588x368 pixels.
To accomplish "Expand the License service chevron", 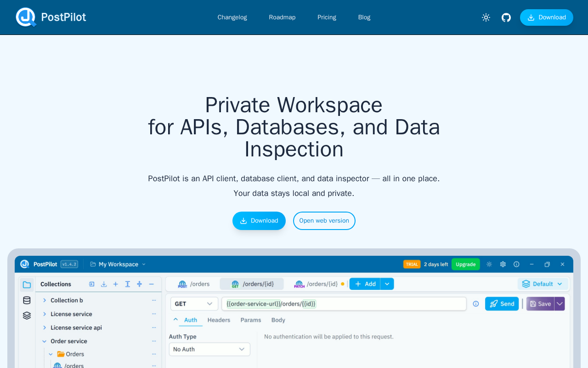I will pyautogui.click(x=45, y=314).
